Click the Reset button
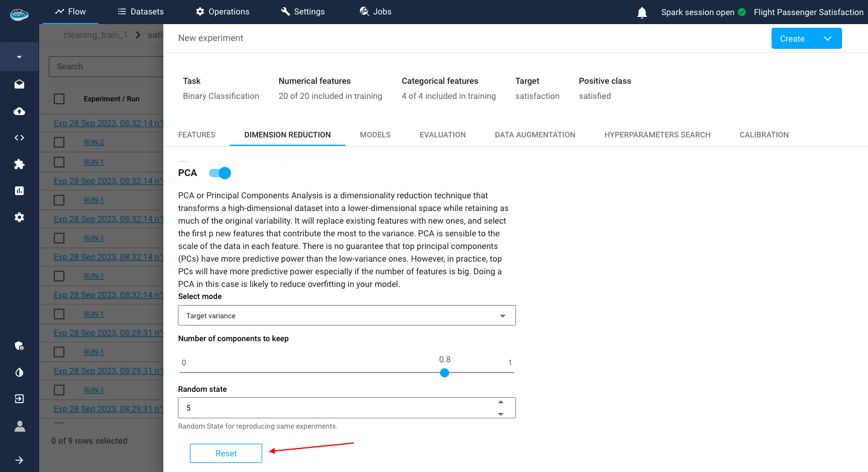Image resolution: width=868 pixels, height=472 pixels. [x=226, y=453]
